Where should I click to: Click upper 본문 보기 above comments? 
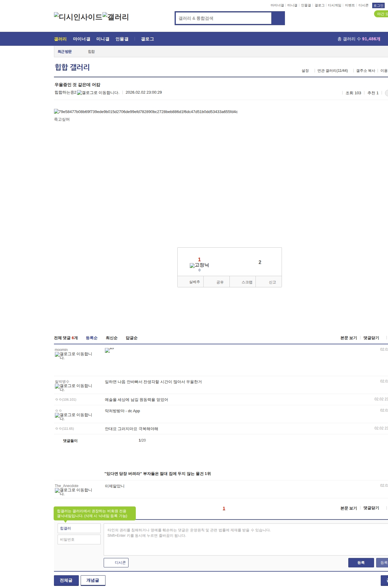(x=349, y=338)
